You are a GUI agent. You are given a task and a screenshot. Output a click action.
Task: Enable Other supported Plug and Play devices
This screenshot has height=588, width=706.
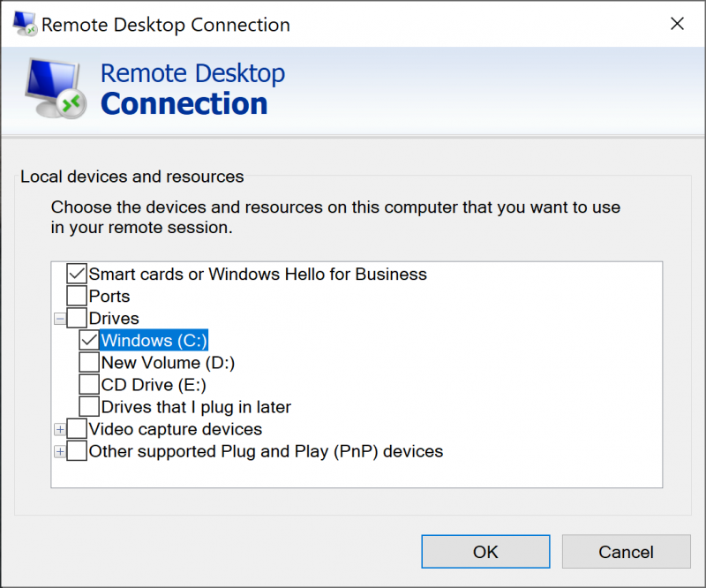pyautogui.click(x=76, y=451)
